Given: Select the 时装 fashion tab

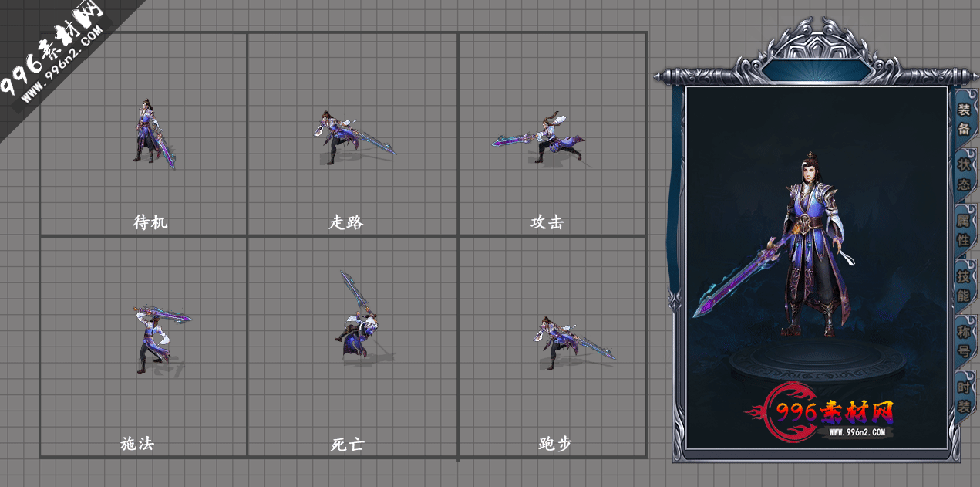Looking at the screenshot, I should click(964, 397).
